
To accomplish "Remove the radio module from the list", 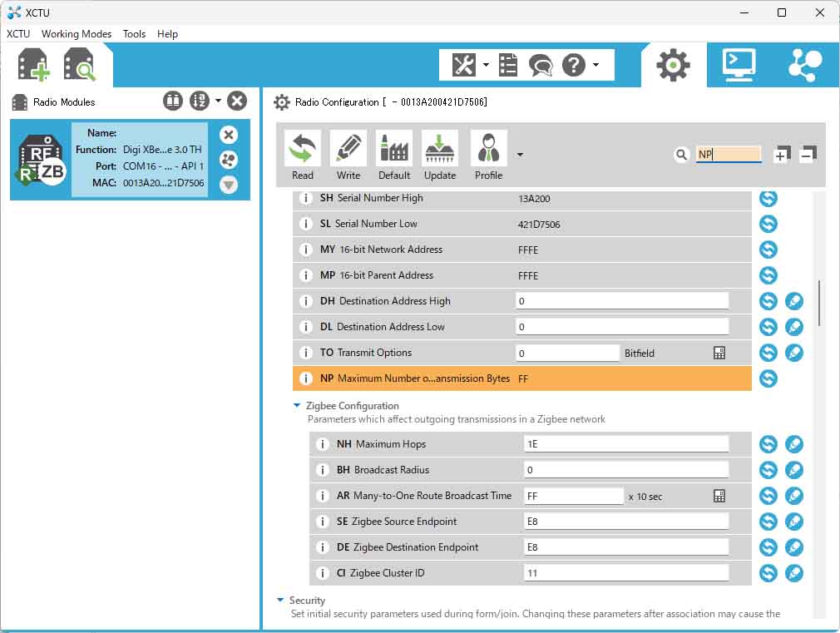I will point(229,135).
